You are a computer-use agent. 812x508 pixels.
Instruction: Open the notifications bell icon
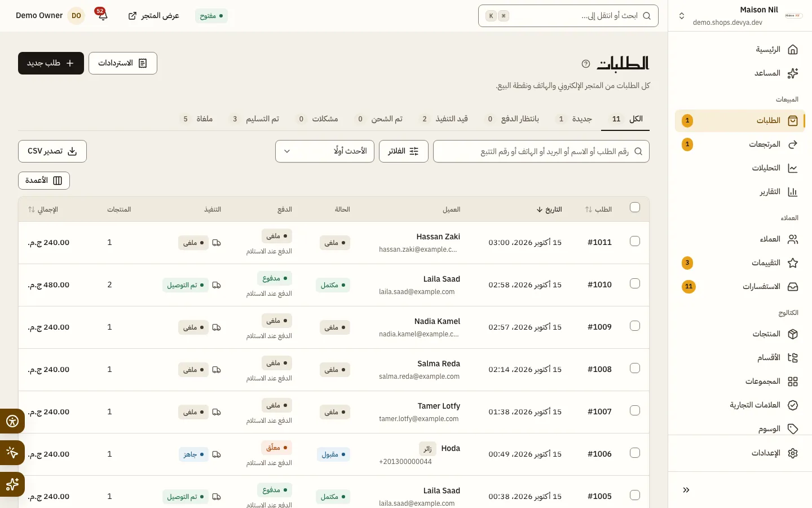pos(103,16)
